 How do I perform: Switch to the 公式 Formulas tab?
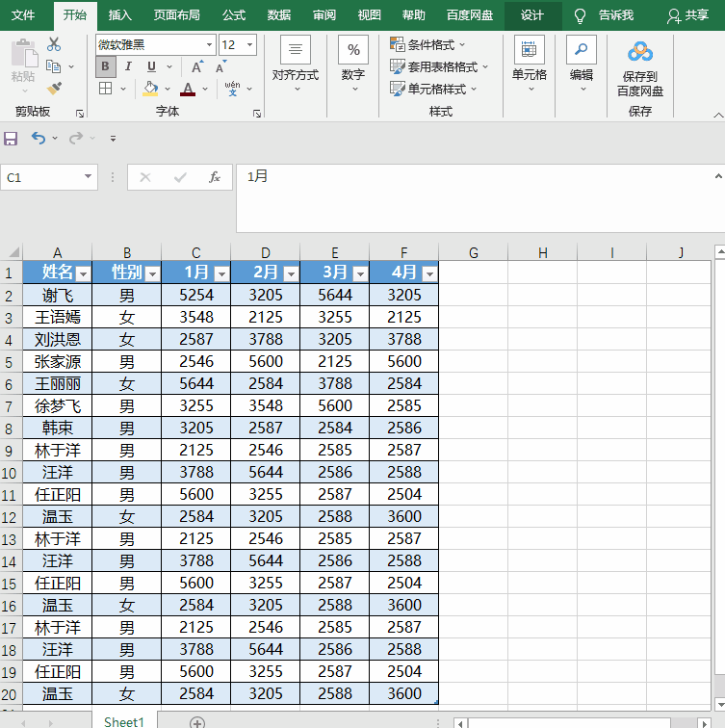(233, 15)
